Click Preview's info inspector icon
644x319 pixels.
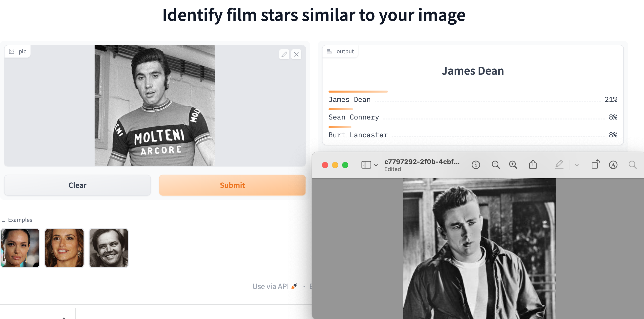pos(476,165)
